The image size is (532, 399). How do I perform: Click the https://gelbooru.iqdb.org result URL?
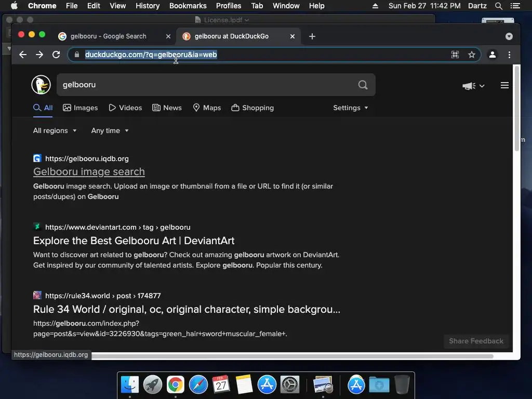click(87, 158)
